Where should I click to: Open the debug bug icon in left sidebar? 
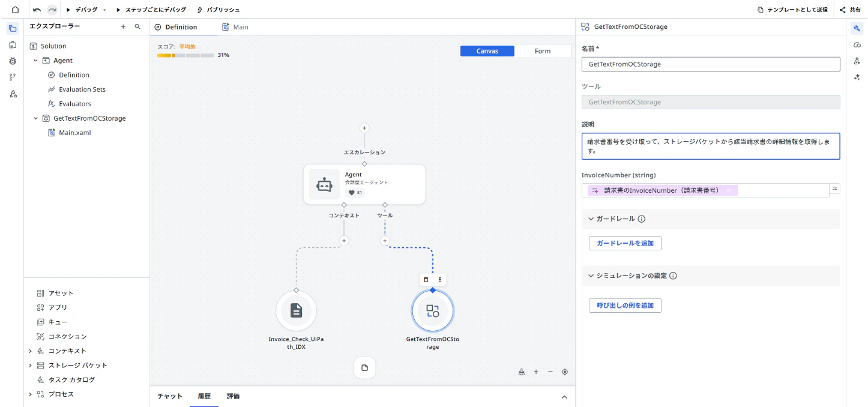click(x=13, y=61)
